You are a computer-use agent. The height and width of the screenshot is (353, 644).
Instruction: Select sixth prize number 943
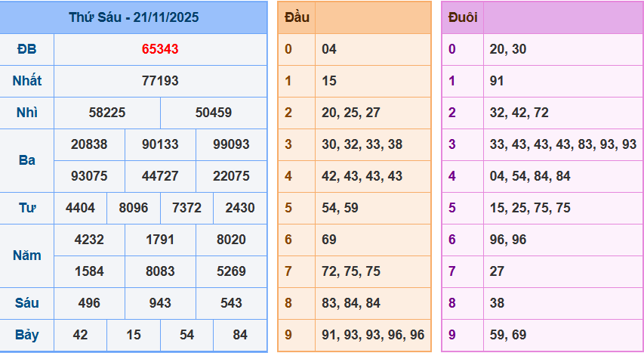point(160,303)
